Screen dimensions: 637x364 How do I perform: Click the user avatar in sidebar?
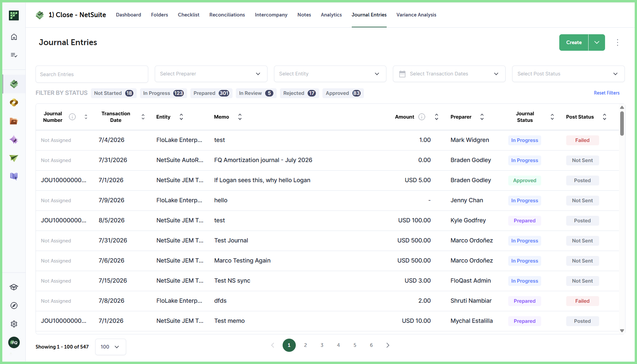tap(14, 343)
